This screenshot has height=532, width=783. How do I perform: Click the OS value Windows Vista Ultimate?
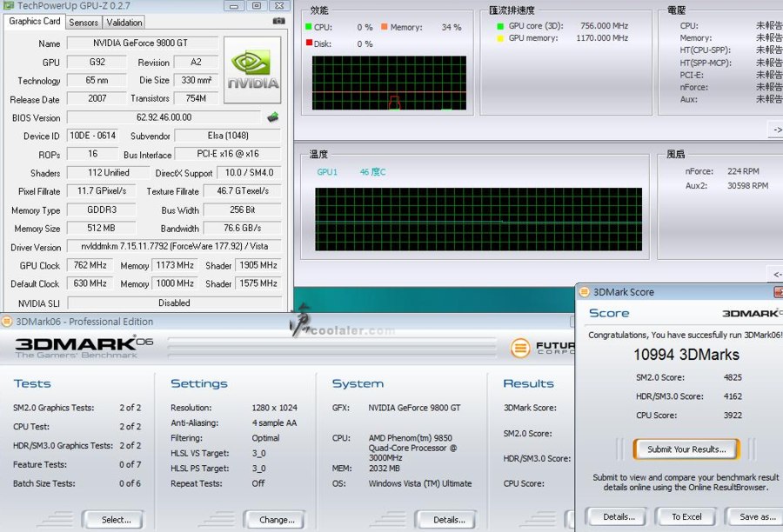pos(420,483)
